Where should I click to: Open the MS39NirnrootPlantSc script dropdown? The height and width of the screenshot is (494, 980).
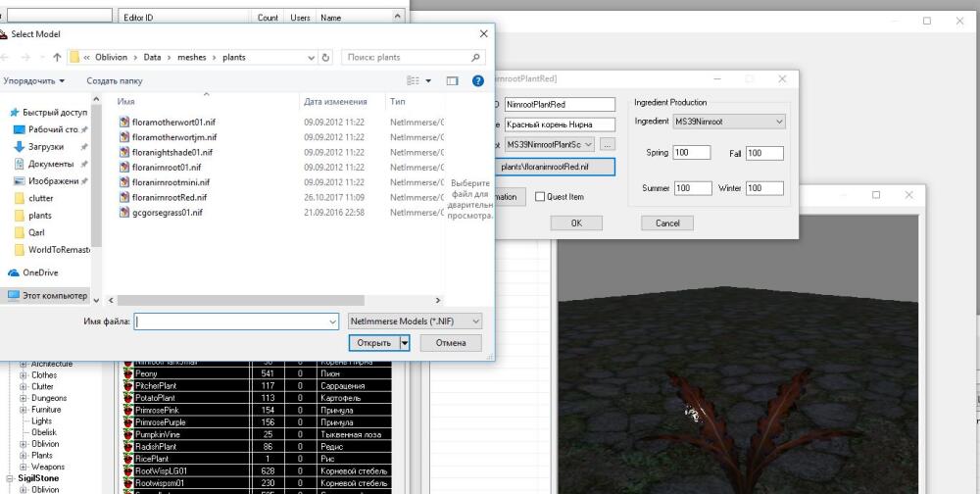550,144
